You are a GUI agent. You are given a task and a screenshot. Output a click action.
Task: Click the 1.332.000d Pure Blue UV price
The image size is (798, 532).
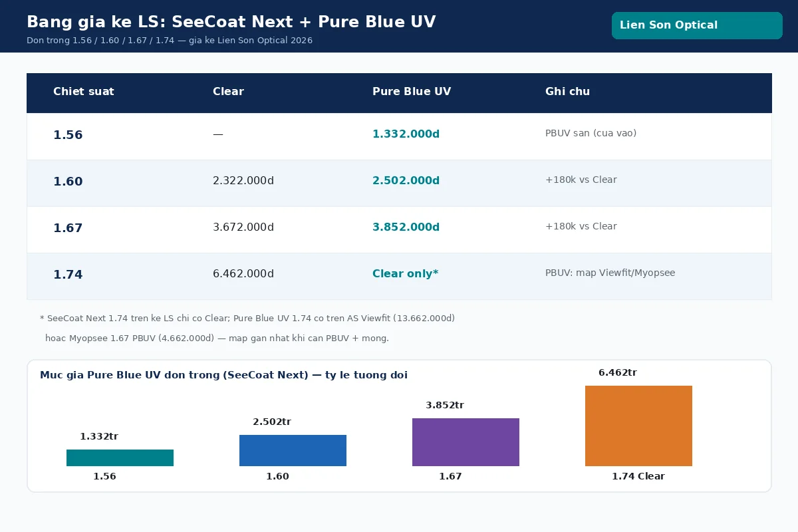406,134
